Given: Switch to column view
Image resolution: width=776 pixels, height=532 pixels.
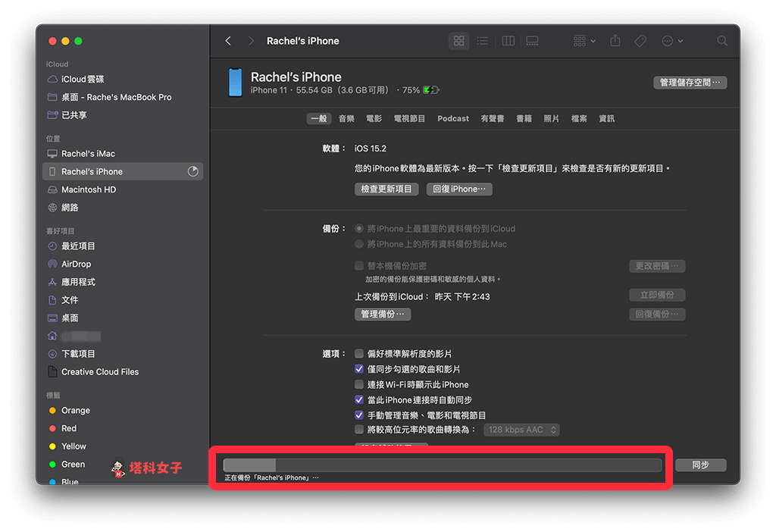Looking at the screenshot, I should [x=508, y=41].
